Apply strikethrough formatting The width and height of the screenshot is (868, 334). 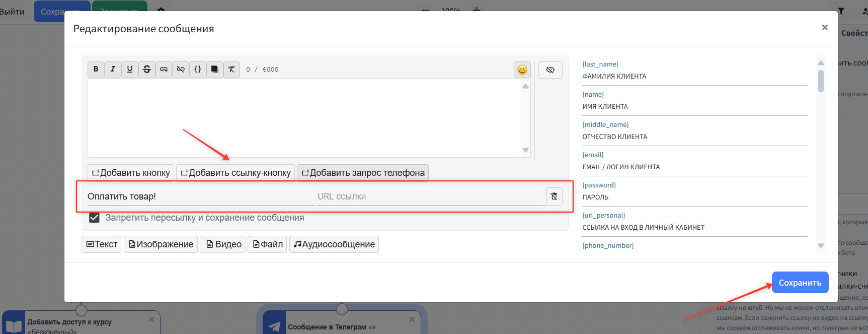(x=147, y=70)
